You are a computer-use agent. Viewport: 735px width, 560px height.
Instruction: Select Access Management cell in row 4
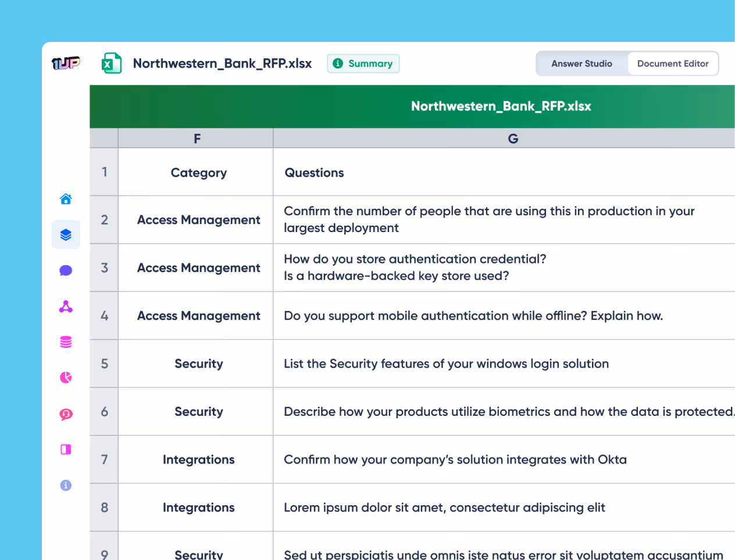pyautogui.click(x=196, y=316)
